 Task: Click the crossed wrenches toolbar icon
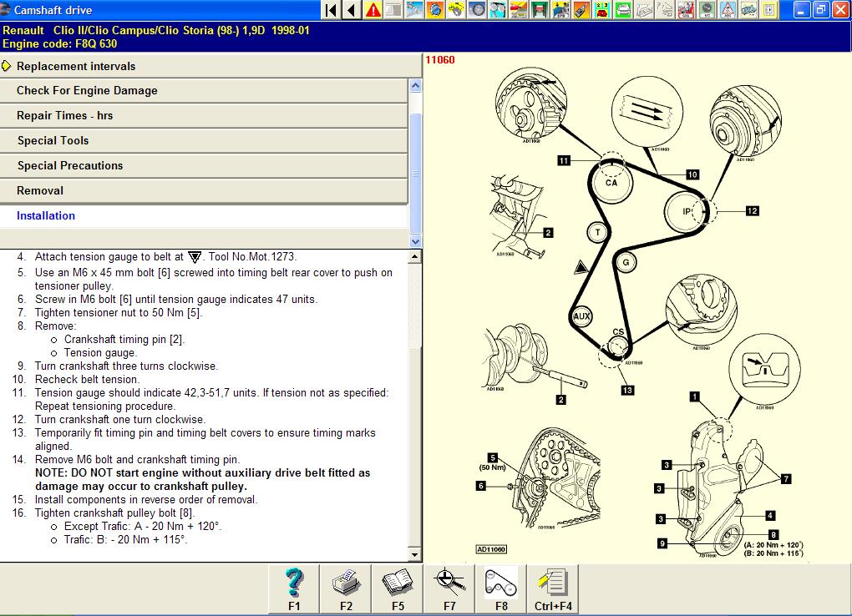[414, 10]
